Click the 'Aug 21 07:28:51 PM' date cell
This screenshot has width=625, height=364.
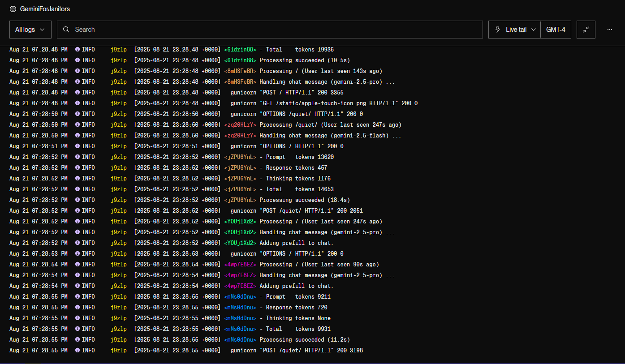[39, 146]
